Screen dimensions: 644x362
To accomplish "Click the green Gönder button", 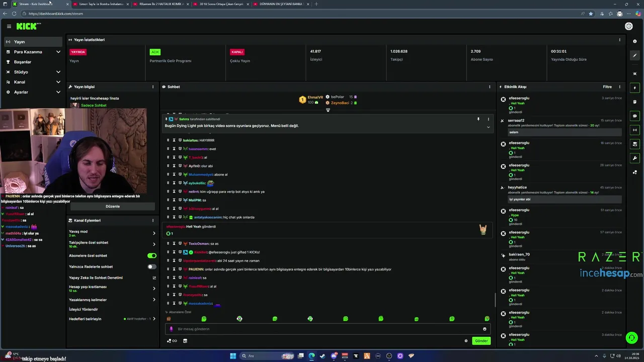I will pyautogui.click(x=481, y=341).
